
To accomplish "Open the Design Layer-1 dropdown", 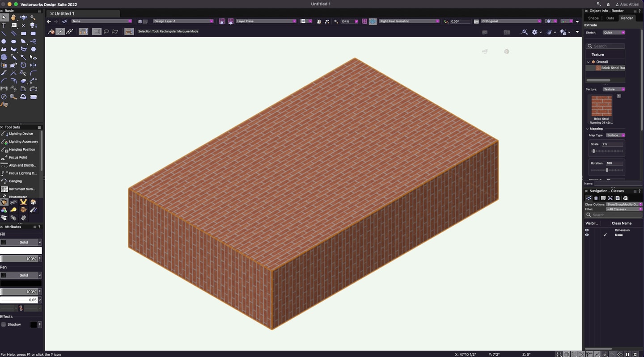I will click(183, 21).
